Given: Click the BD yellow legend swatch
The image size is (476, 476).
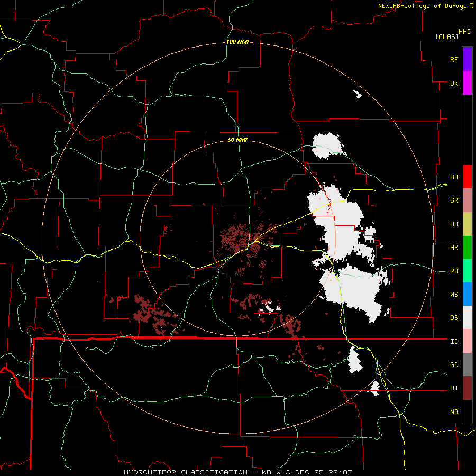Looking at the screenshot, I should [x=467, y=224].
